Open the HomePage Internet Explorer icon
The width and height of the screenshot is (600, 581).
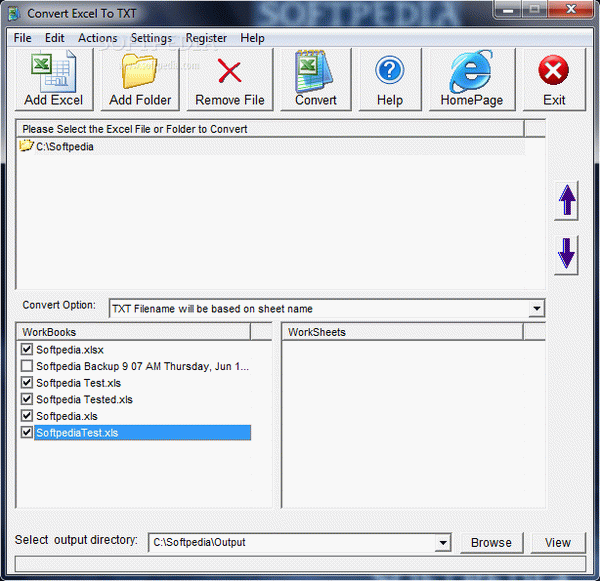point(471,71)
